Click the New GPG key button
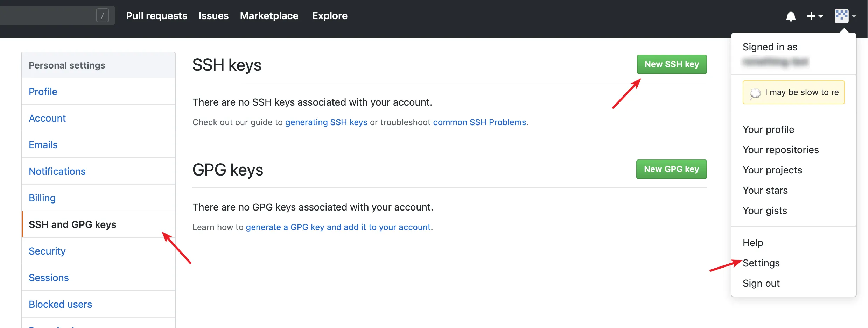868x328 pixels. pos(671,169)
